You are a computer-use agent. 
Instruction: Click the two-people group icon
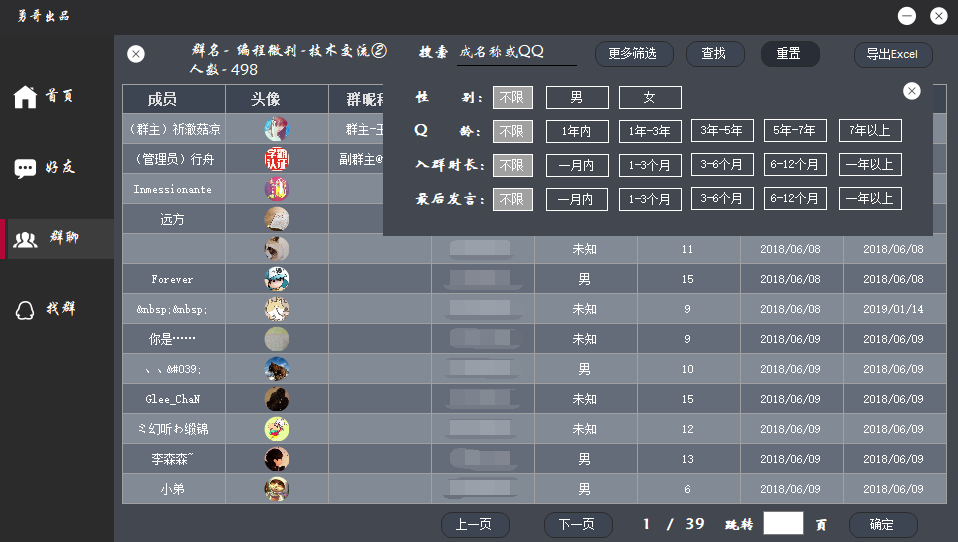click(26, 240)
